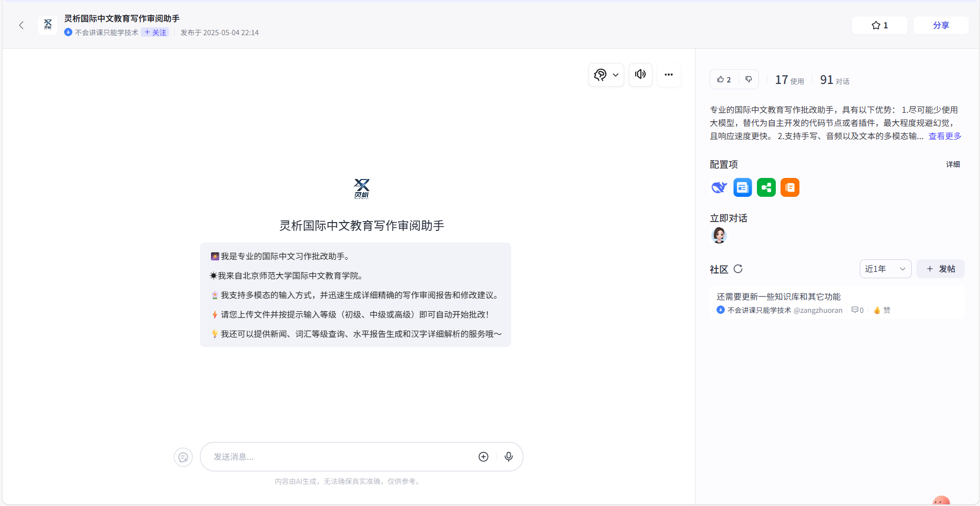Click the green workflow configuration icon
Image resolution: width=980 pixels, height=506 pixels.
tap(766, 187)
